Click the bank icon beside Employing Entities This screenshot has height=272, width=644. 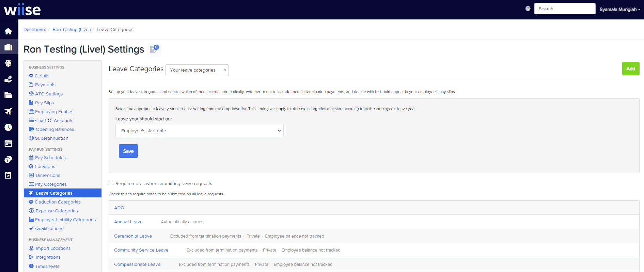(31, 111)
